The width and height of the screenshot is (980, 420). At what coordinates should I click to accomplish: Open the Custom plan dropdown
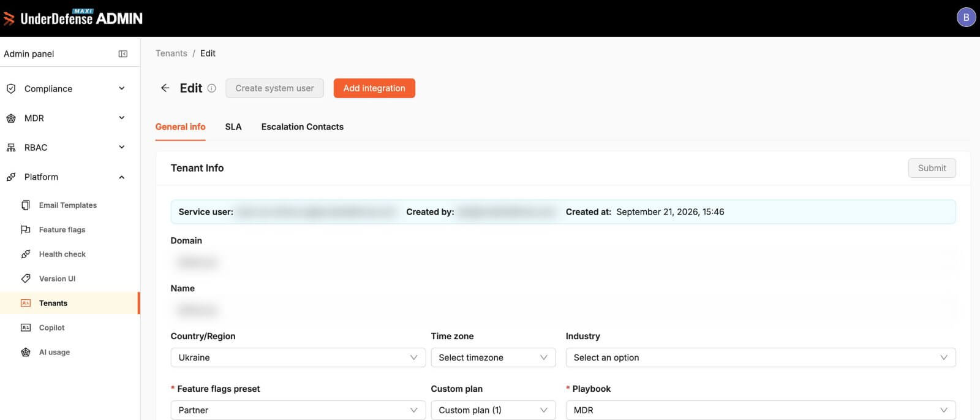point(493,410)
